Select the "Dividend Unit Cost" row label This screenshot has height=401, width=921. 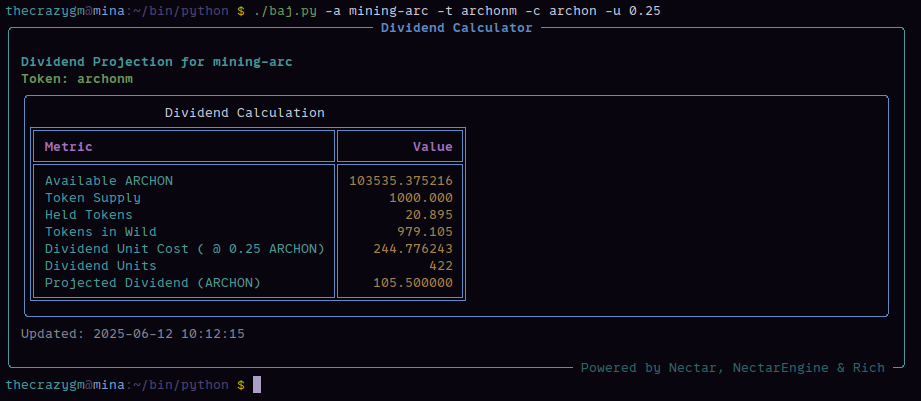point(185,249)
